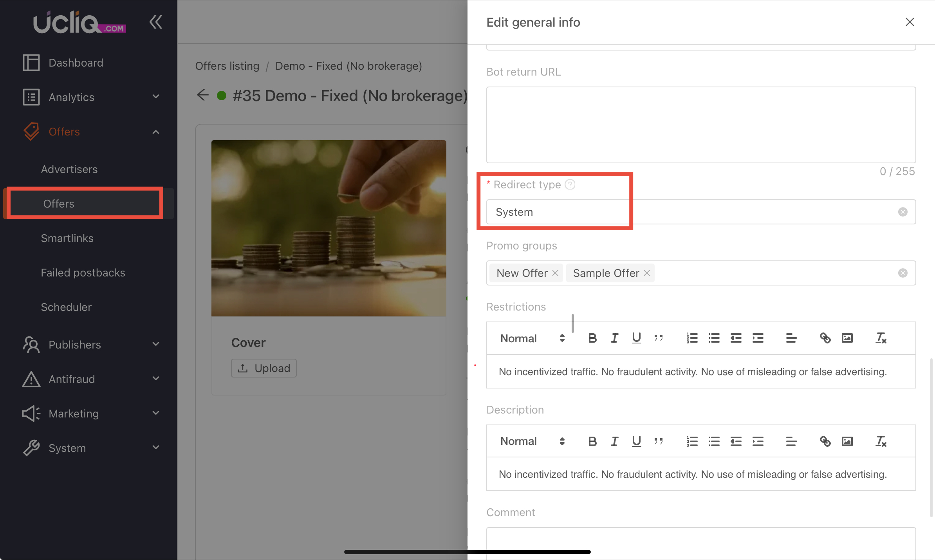Click the Publishers people icon

(x=31, y=345)
